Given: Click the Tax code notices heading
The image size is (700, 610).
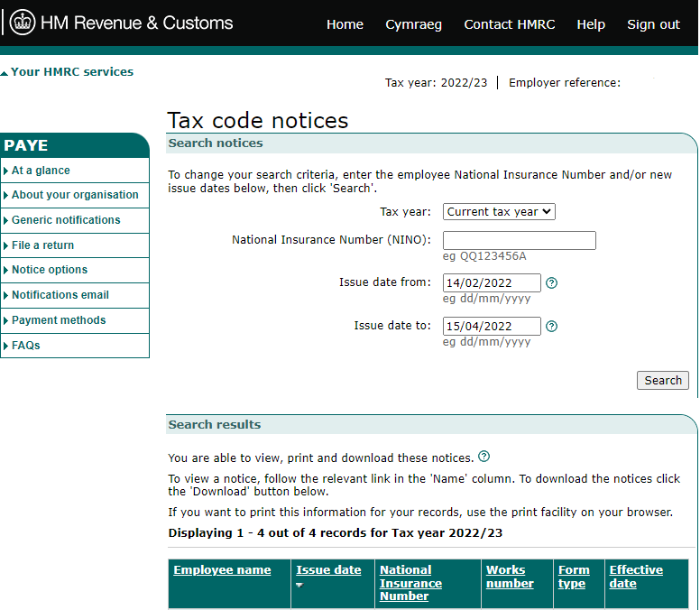Looking at the screenshot, I should (258, 121).
